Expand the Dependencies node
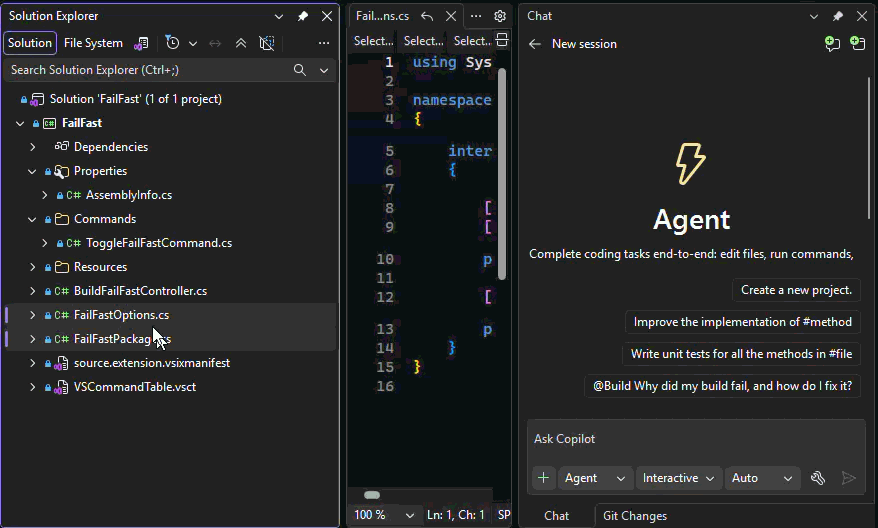The image size is (878, 528). coord(32,147)
